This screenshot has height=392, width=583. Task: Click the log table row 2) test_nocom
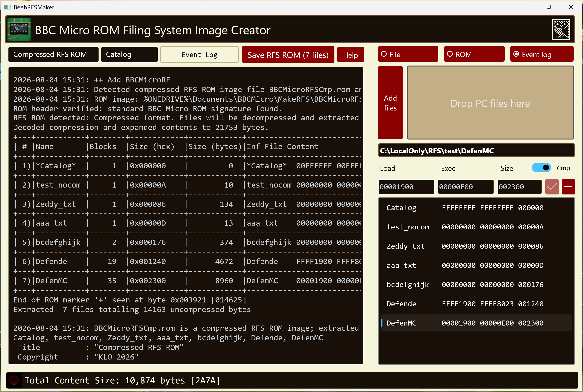tap(187, 185)
